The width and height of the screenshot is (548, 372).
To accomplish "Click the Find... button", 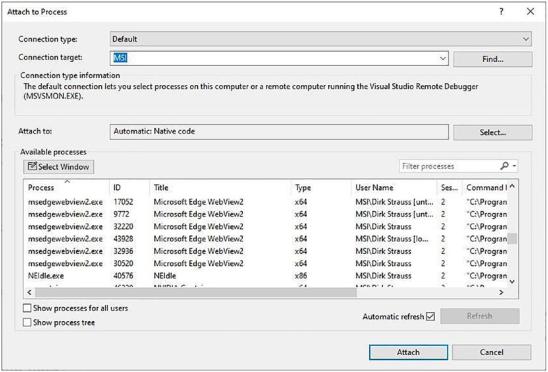I will 492,59.
